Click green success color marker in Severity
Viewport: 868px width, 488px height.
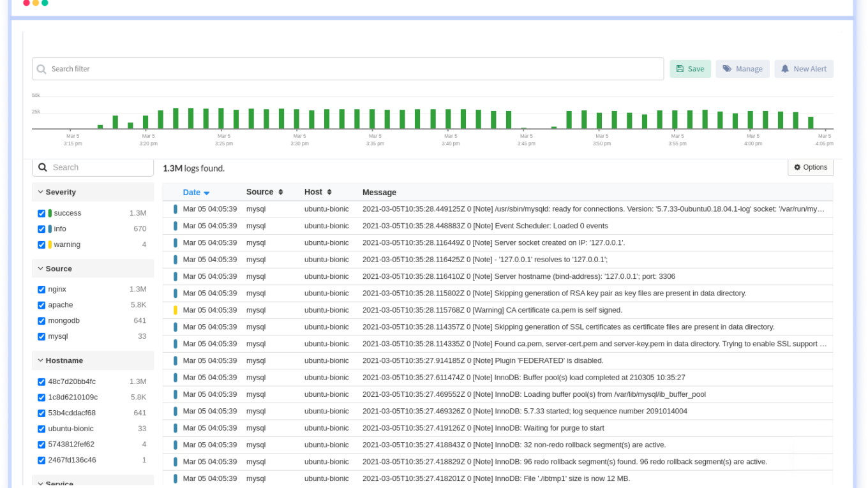50,213
